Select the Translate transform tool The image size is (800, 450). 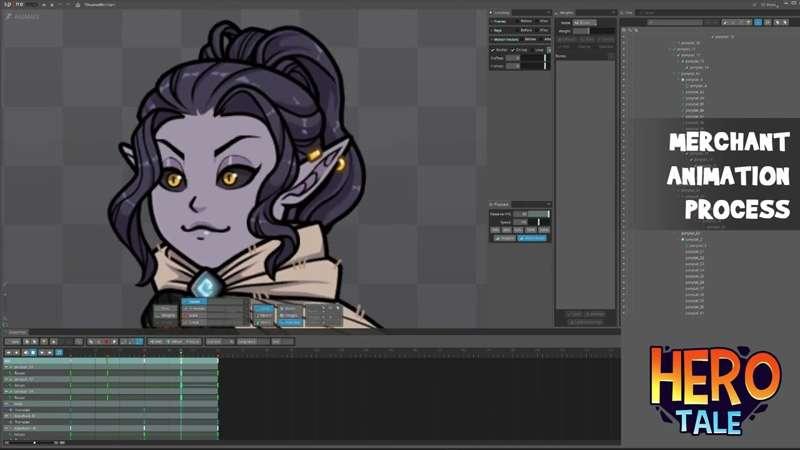tap(196, 308)
